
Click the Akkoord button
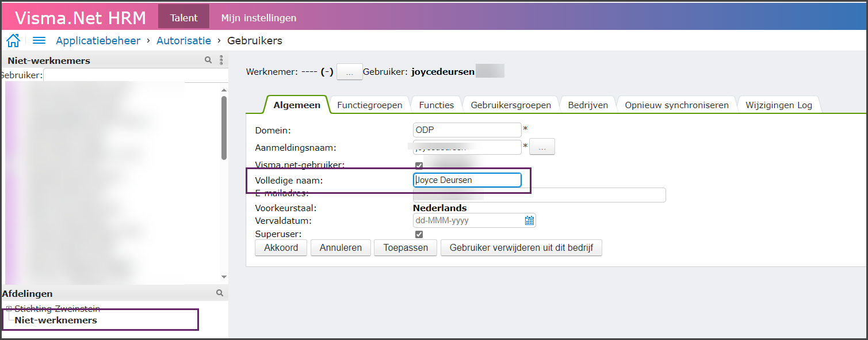pos(281,248)
